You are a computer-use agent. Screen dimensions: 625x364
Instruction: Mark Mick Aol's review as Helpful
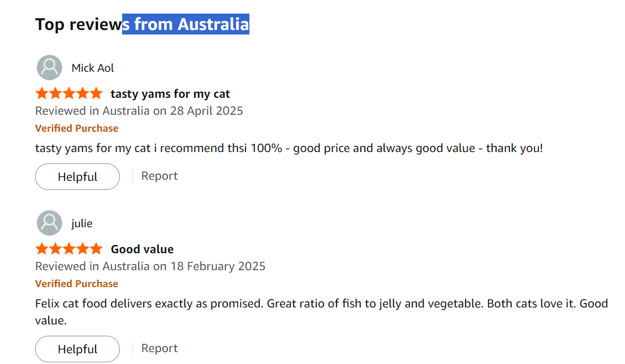(77, 177)
